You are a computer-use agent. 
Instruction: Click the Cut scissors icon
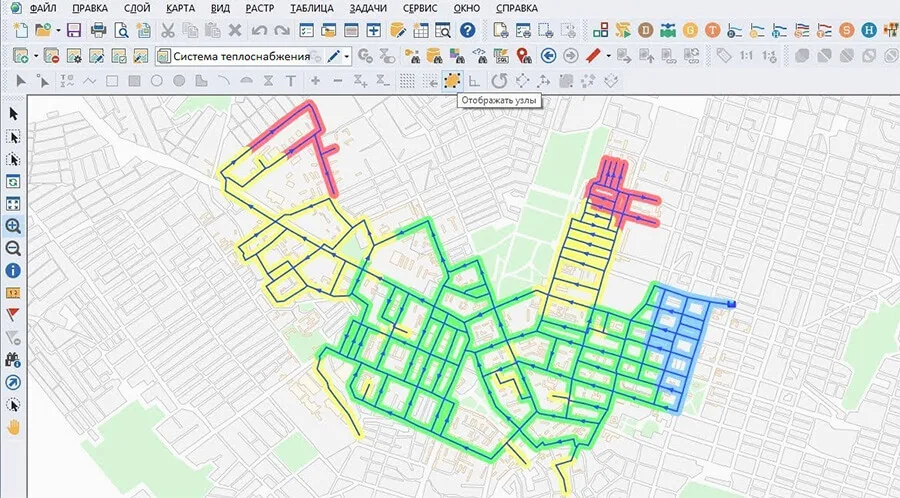pyautogui.click(x=168, y=30)
